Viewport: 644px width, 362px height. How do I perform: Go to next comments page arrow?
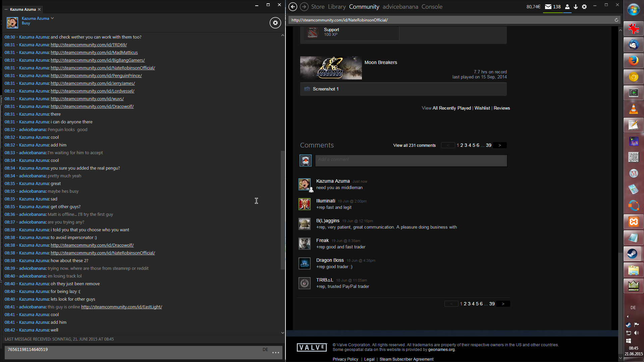click(x=500, y=145)
